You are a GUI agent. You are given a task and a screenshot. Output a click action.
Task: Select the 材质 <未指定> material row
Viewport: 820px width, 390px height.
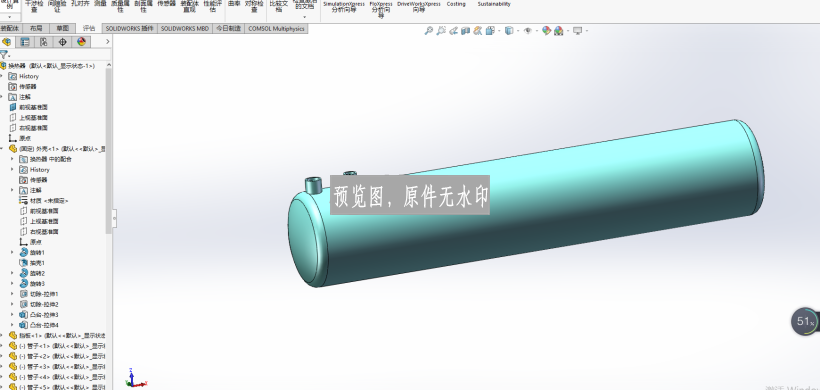coord(44,201)
